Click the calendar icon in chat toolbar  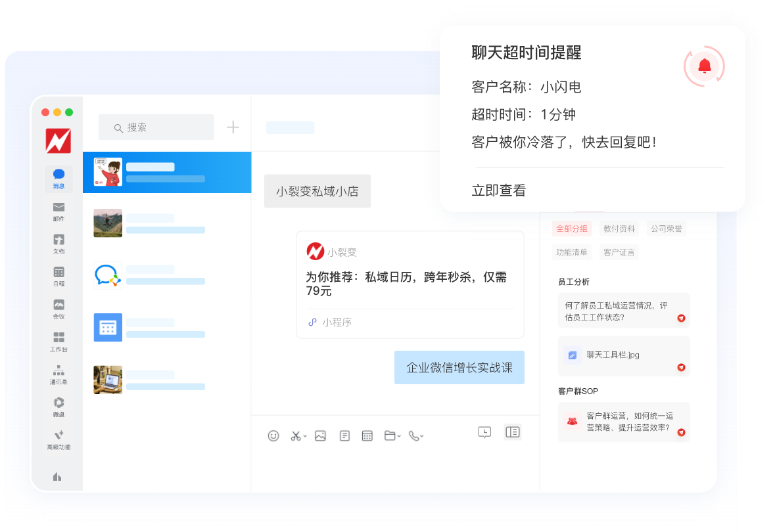(x=367, y=435)
